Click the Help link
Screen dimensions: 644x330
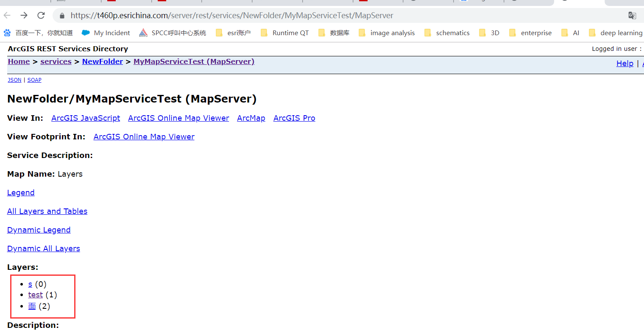pos(624,64)
